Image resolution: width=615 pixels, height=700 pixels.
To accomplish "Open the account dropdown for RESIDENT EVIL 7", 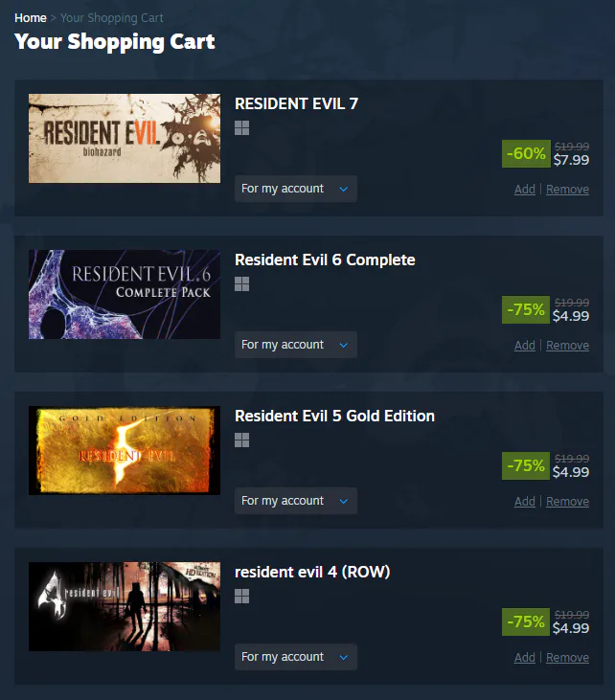I will 296,189.
